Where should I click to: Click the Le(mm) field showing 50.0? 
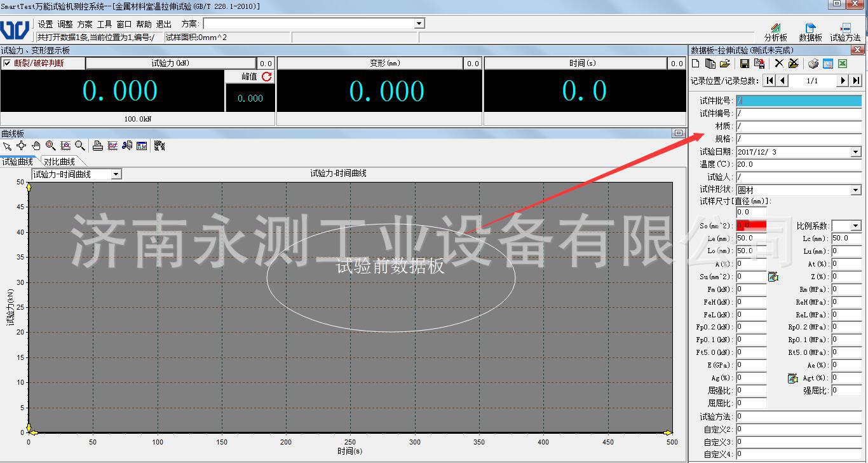pos(752,238)
